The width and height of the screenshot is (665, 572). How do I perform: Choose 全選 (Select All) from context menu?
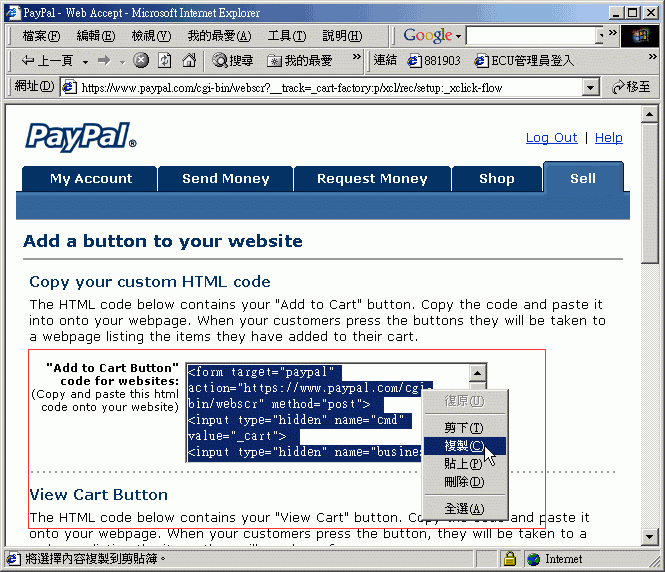click(x=462, y=509)
